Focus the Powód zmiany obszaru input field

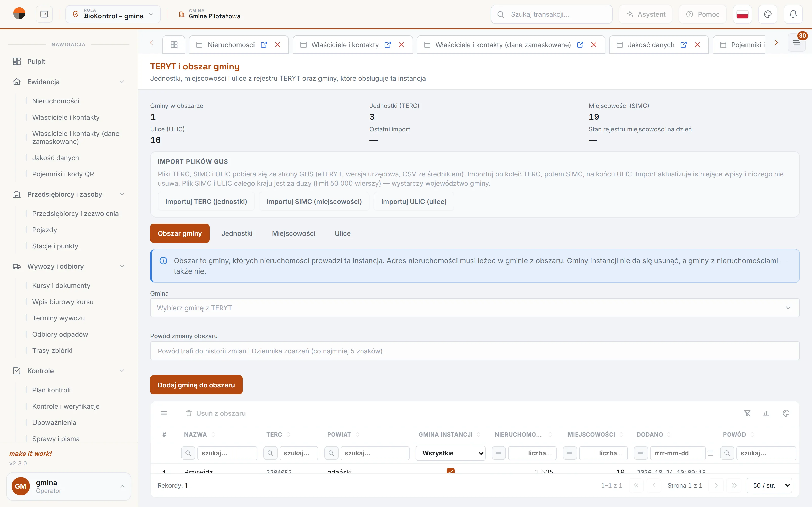click(x=475, y=351)
